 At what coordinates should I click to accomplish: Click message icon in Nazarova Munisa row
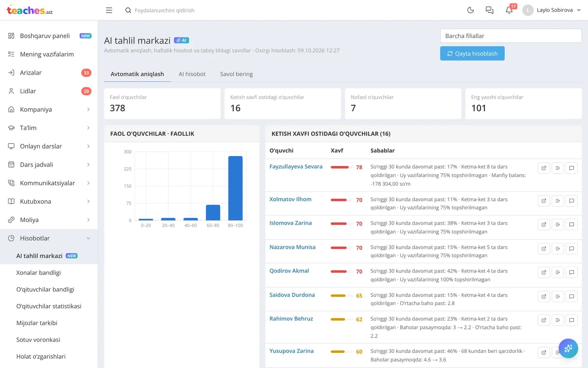coord(571,249)
